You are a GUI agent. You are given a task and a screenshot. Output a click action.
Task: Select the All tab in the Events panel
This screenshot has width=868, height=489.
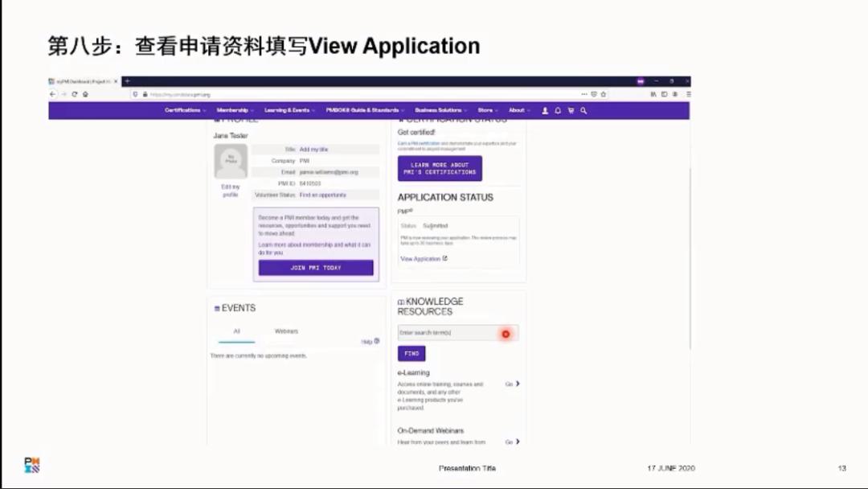235,331
